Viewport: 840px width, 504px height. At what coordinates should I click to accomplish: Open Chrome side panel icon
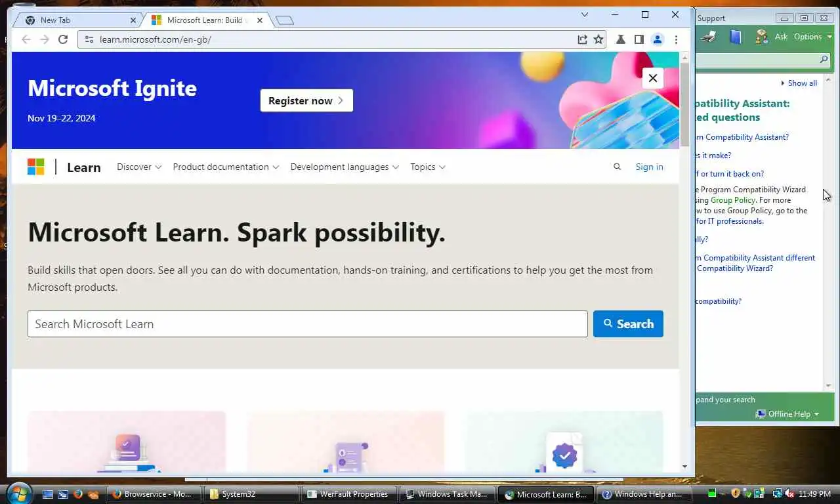[639, 39]
